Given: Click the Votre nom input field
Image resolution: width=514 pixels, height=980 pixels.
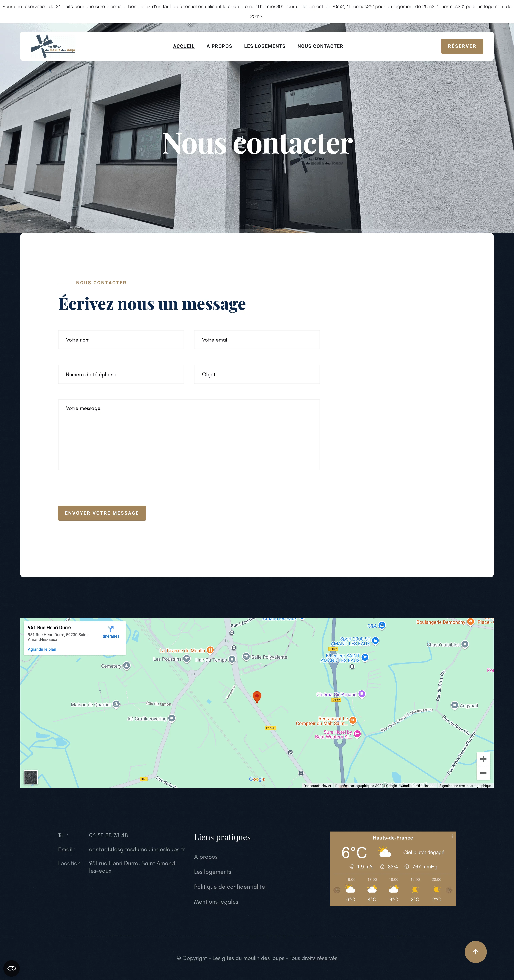Looking at the screenshot, I should tap(121, 340).
